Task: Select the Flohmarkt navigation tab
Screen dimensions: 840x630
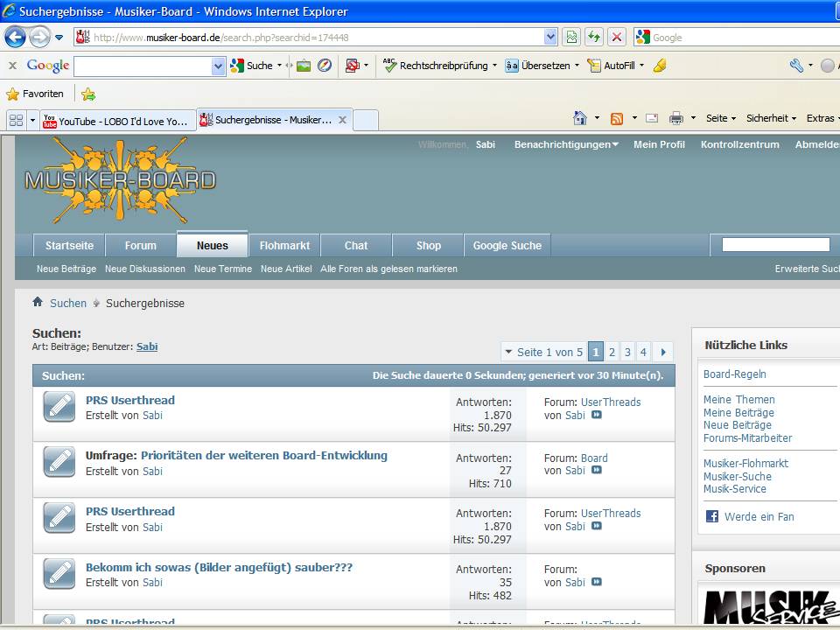Action: pos(284,245)
